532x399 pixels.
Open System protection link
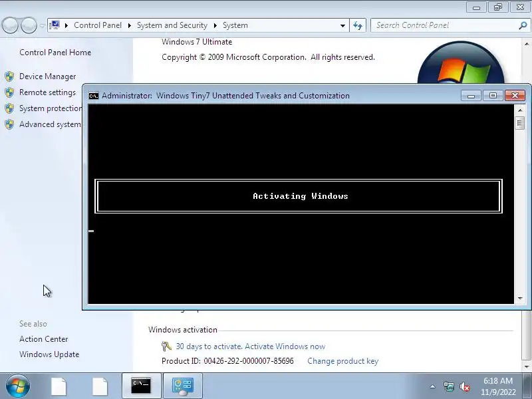click(x=51, y=108)
